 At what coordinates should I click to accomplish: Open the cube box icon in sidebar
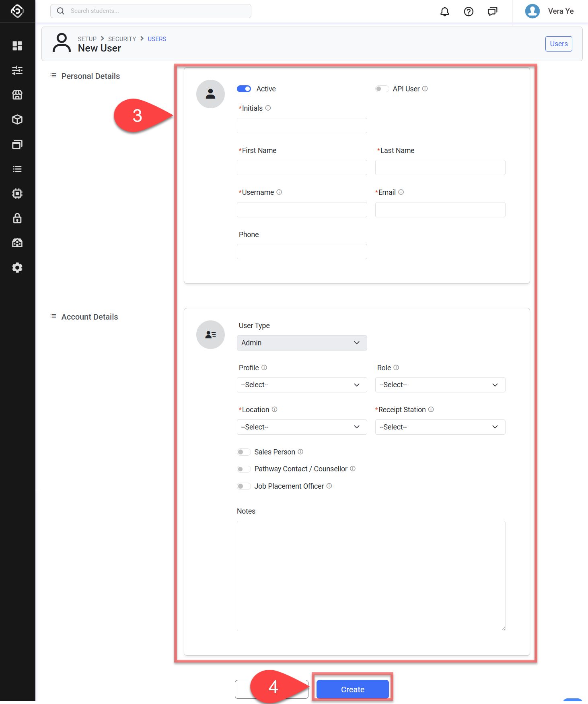pyautogui.click(x=17, y=120)
